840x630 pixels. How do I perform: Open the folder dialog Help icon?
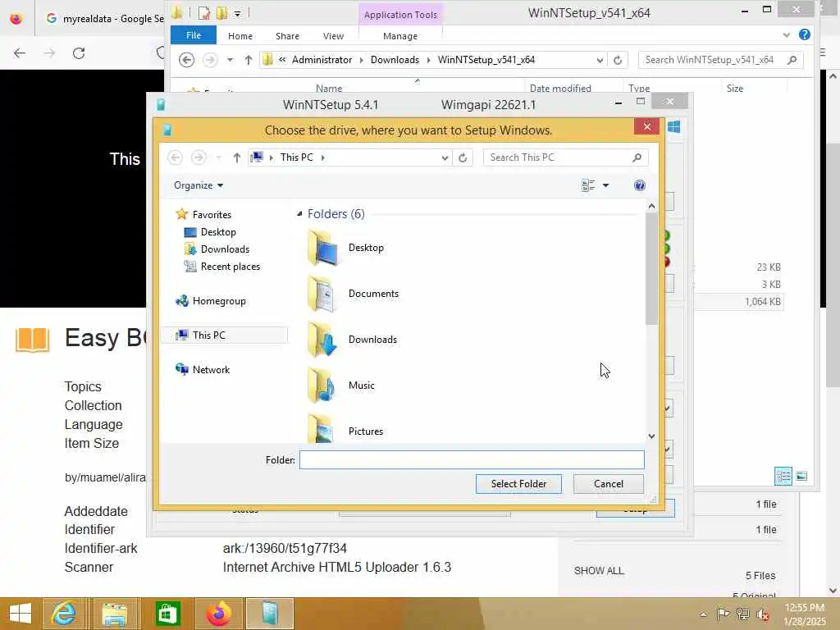pyautogui.click(x=639, y=185)
